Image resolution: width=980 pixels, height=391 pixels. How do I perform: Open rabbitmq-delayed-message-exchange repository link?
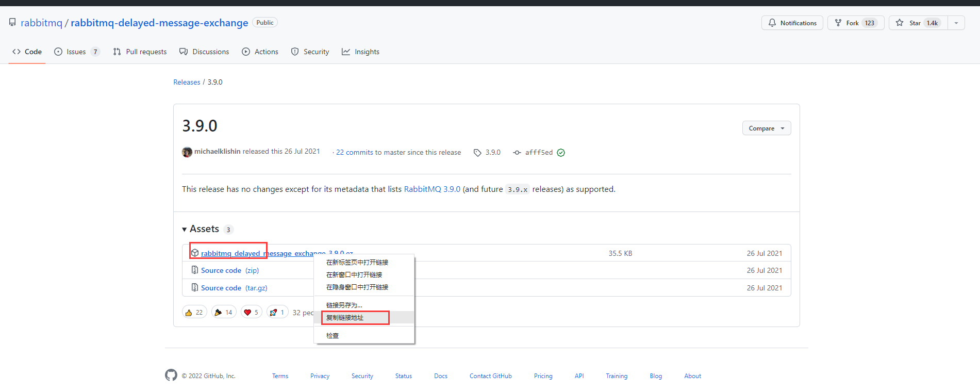coord(159,23)
